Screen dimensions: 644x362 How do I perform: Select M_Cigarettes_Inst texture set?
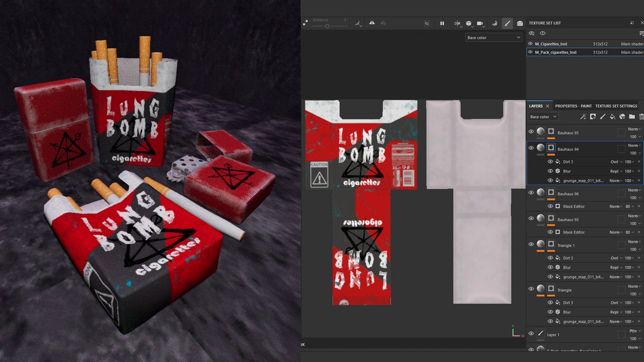(x=586, y=43)
